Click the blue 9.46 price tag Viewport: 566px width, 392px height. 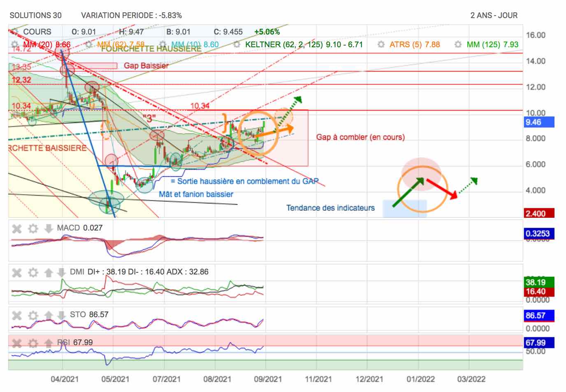[x=539, y=122]
